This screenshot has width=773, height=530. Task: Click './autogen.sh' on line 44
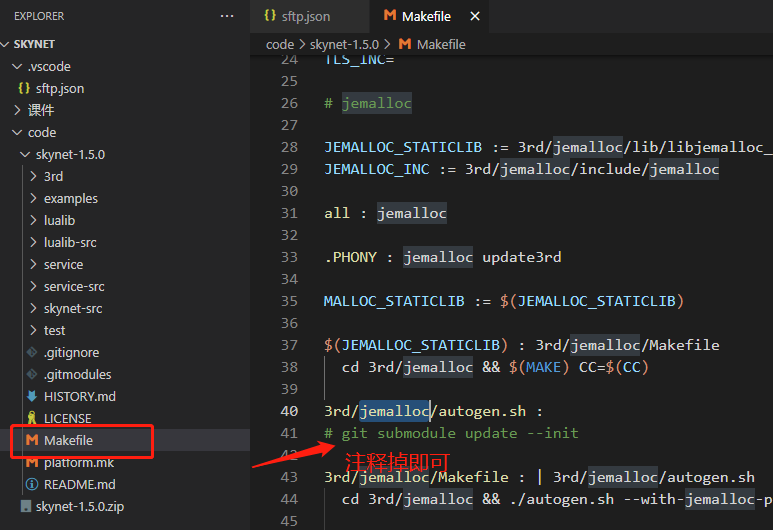pos(562,499)
